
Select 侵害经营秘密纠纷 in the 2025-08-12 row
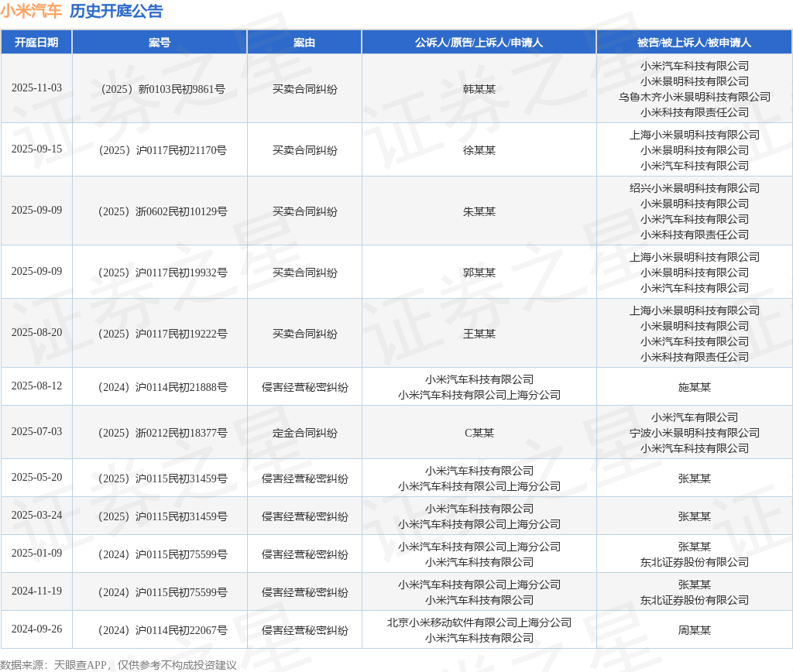coord(305,387)
